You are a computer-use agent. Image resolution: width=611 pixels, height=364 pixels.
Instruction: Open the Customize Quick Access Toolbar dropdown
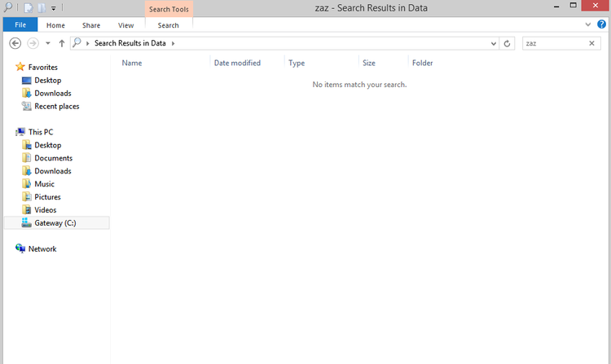[x=54, y=8]
